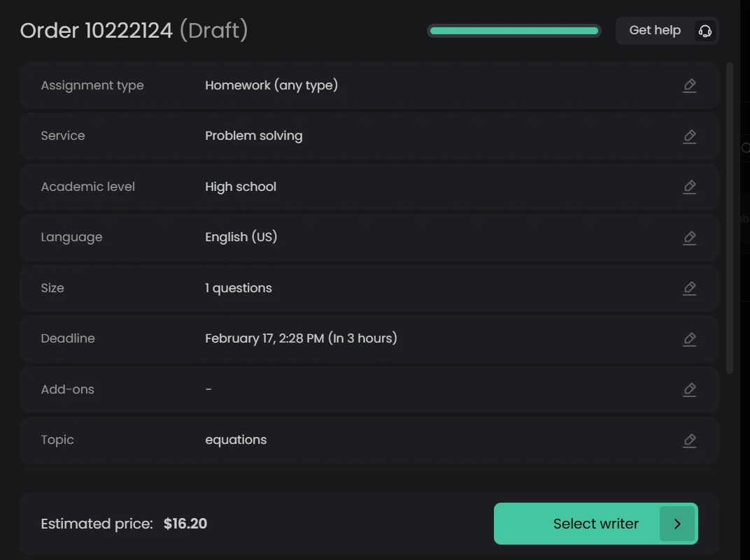Click the 'Academic level' label
Viewport: 750px width, 560px height.
click(88, 187)
